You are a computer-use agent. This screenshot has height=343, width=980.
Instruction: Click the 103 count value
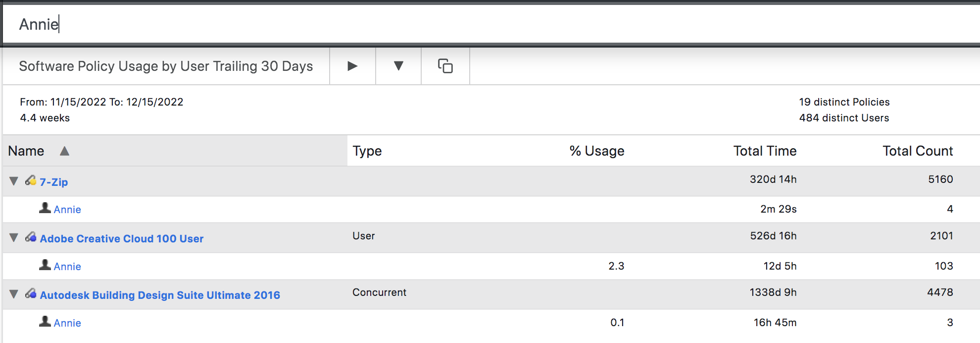[944, 266]
